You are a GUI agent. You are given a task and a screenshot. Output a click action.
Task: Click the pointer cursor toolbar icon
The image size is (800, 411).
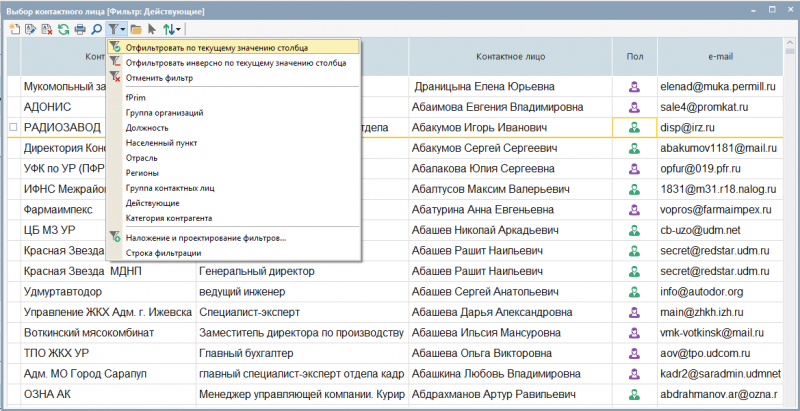152,30
